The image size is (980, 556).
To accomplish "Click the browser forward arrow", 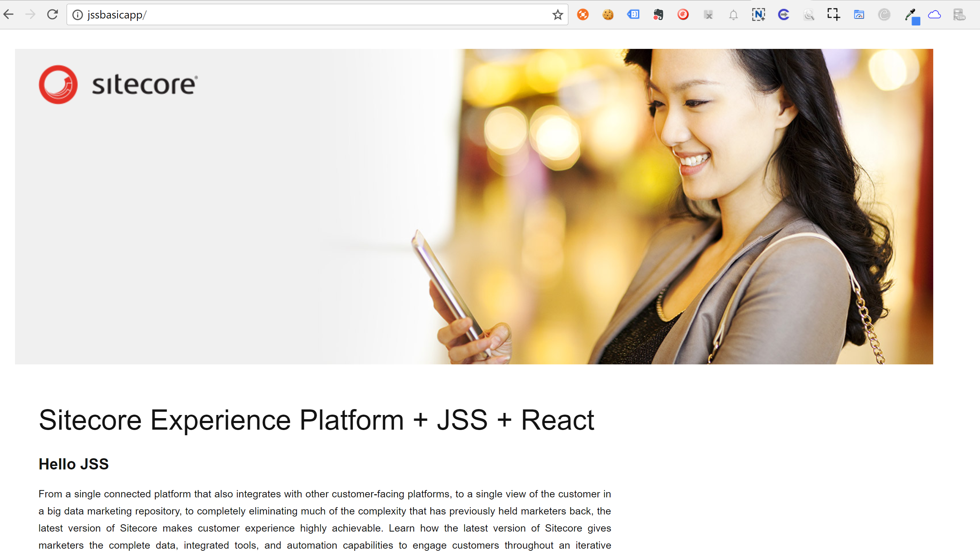I will click(30, 15).
